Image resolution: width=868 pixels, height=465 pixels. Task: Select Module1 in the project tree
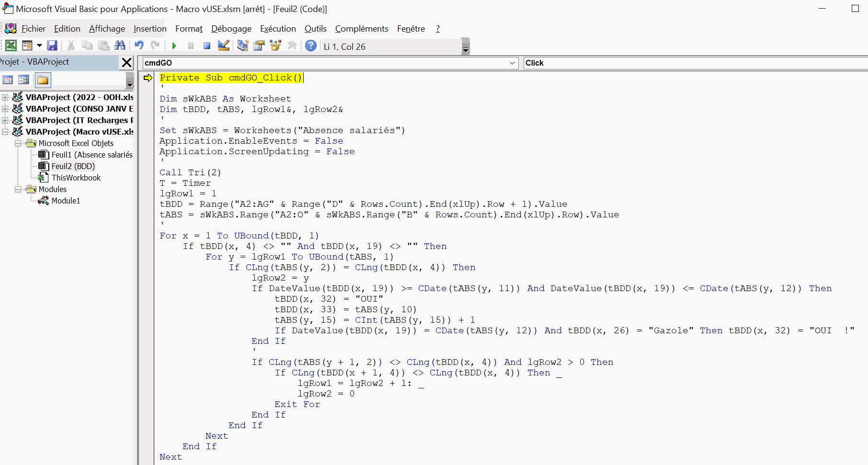(x=66, y=201)
